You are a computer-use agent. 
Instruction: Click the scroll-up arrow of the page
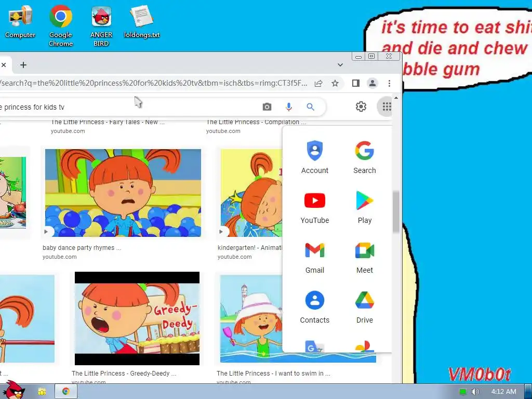pyautogui.click(x=396, y=98)
